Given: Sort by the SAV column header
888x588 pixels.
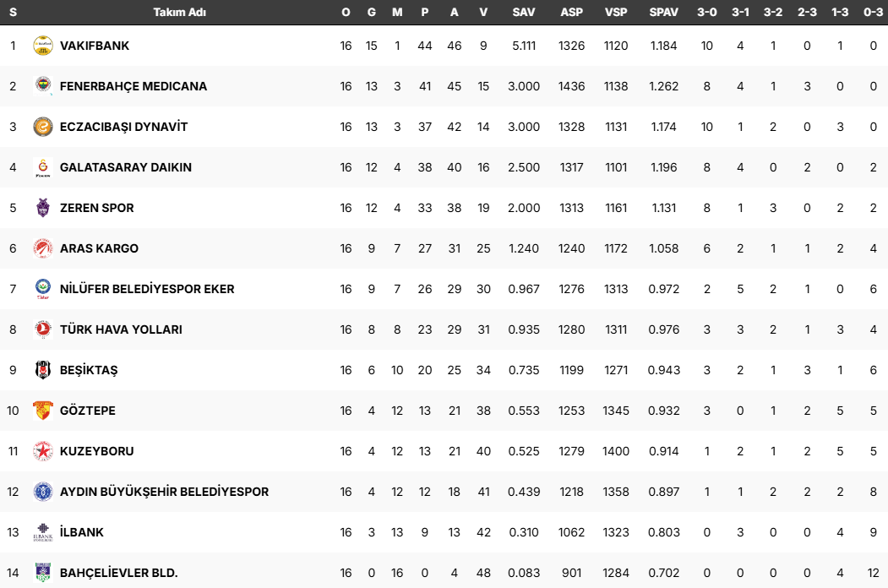Looking at the screenshot, I should pos(524,12).
